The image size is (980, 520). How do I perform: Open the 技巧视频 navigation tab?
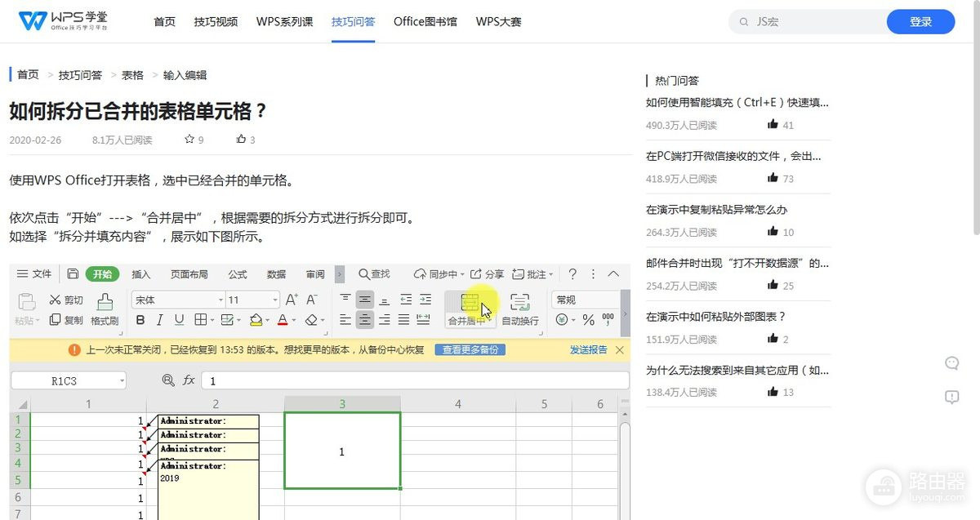coord(216,22)
